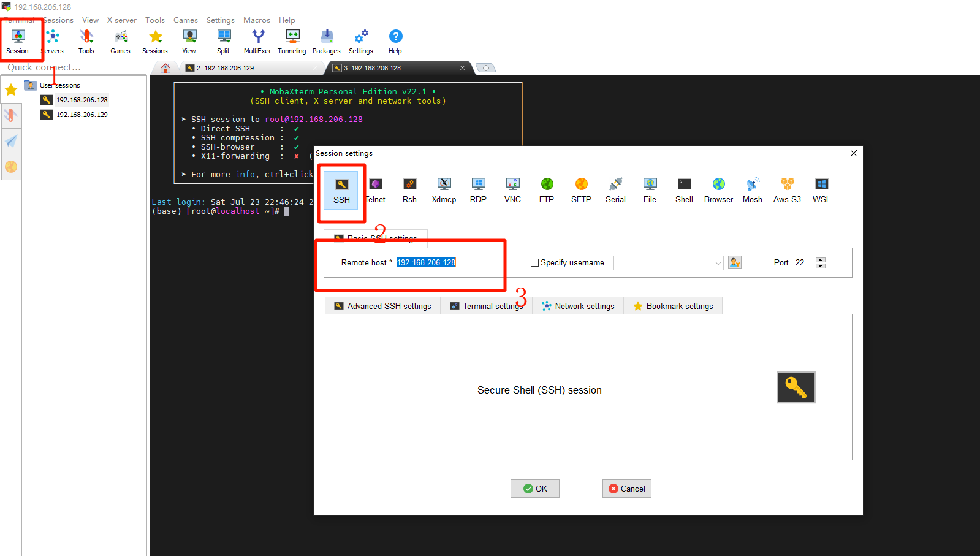Select the Shell session type
Image resolution: width=980 pixels, height=556 pixels.
pos(685,191)
